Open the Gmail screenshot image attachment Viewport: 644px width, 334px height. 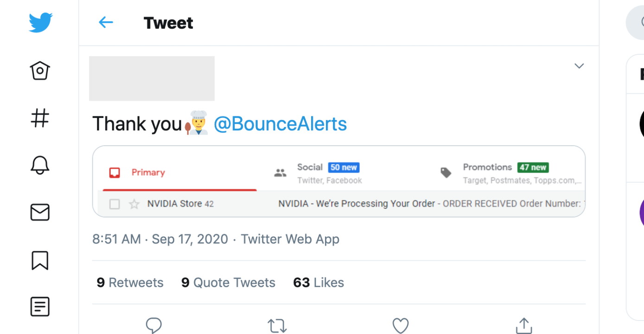pyautogui.click(x=338, y=181)
